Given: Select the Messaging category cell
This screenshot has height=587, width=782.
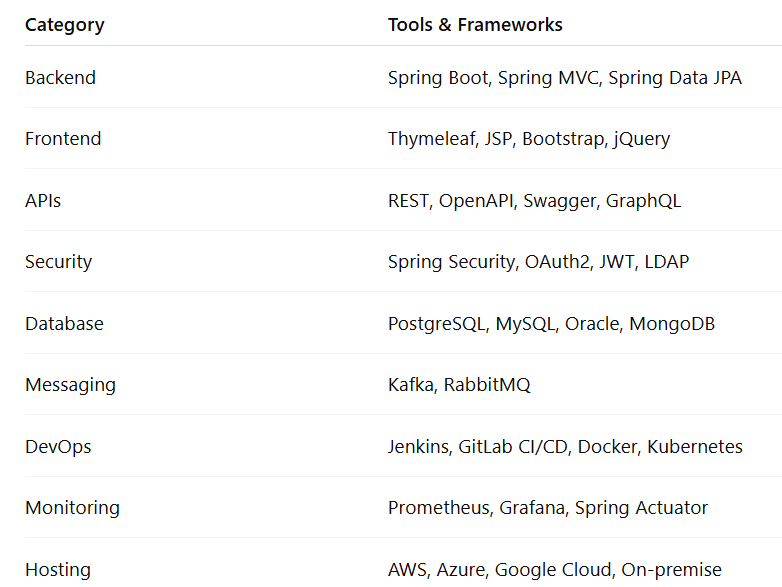Looking at the screenshot, I should [70, 385].
